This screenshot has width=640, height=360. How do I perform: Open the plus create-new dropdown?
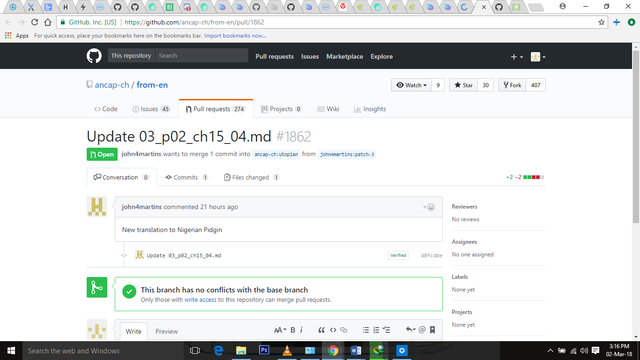[516, 57]
